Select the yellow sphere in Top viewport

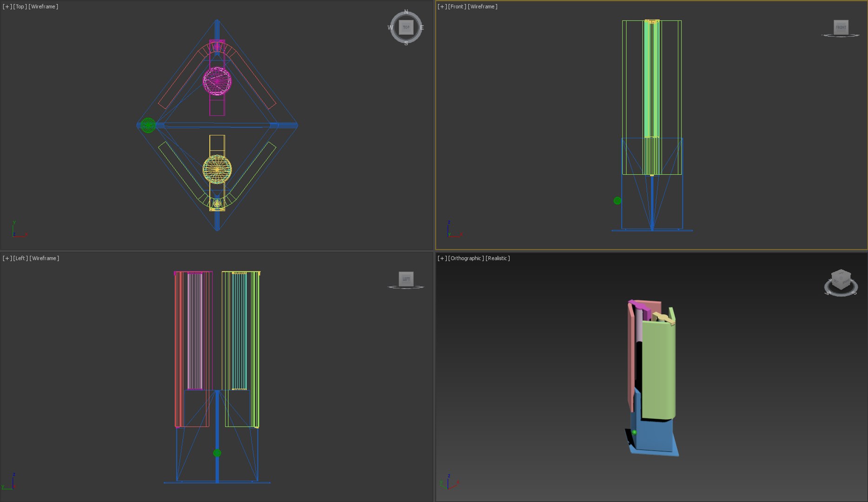pos(217,169)
